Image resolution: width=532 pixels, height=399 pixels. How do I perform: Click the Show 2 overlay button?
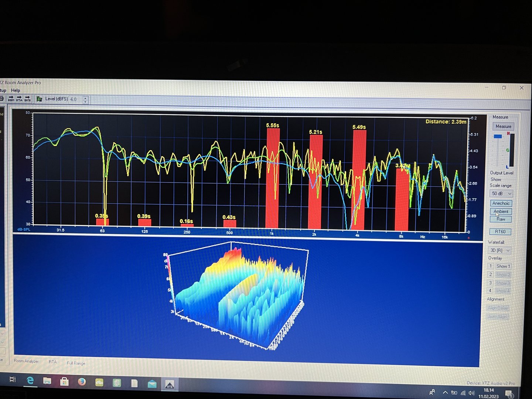[503, 274]
